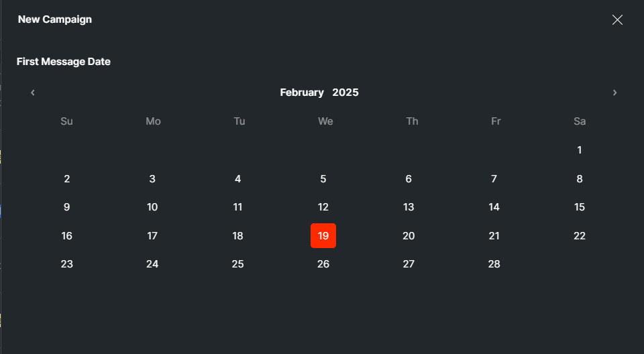
Task: Choose Tuesday February 25
Action: [237, 264]
